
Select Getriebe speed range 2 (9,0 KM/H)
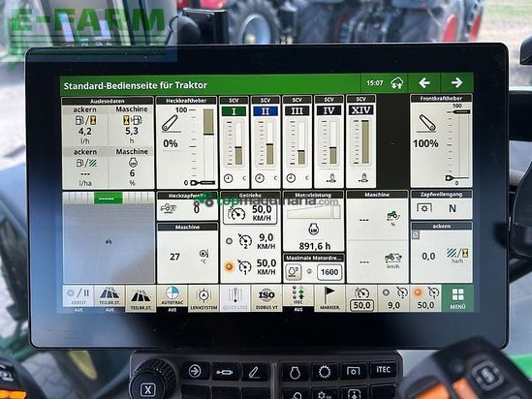tap(250, 241)
